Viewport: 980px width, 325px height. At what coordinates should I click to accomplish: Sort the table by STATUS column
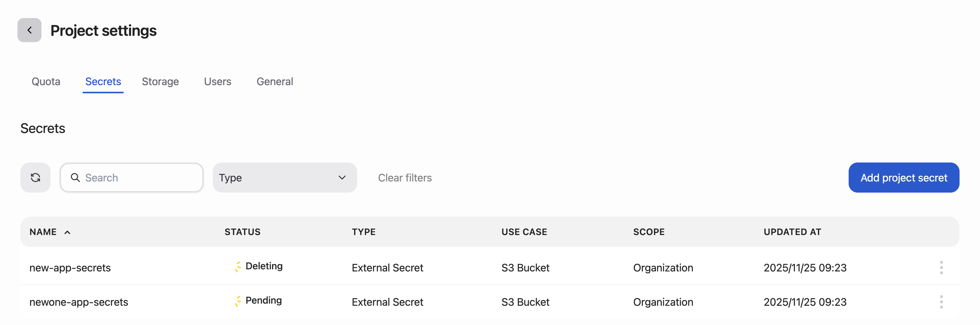(x=242, y=232)
